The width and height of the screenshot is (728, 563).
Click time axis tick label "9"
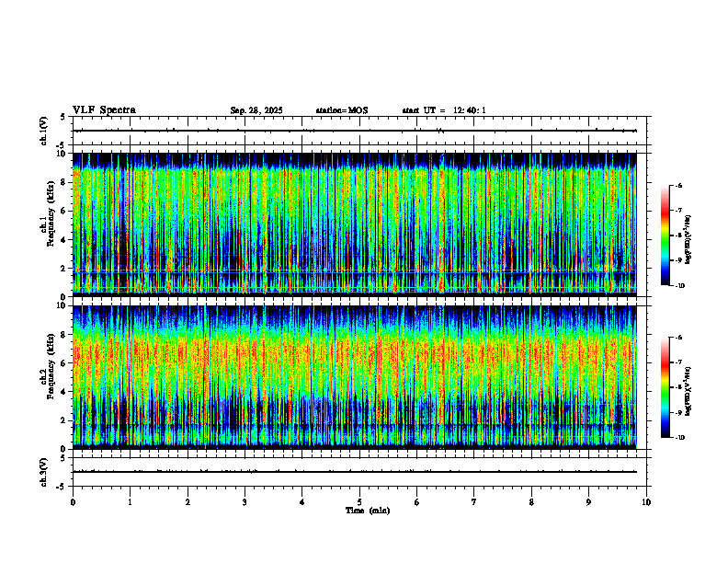coord(588,502)
